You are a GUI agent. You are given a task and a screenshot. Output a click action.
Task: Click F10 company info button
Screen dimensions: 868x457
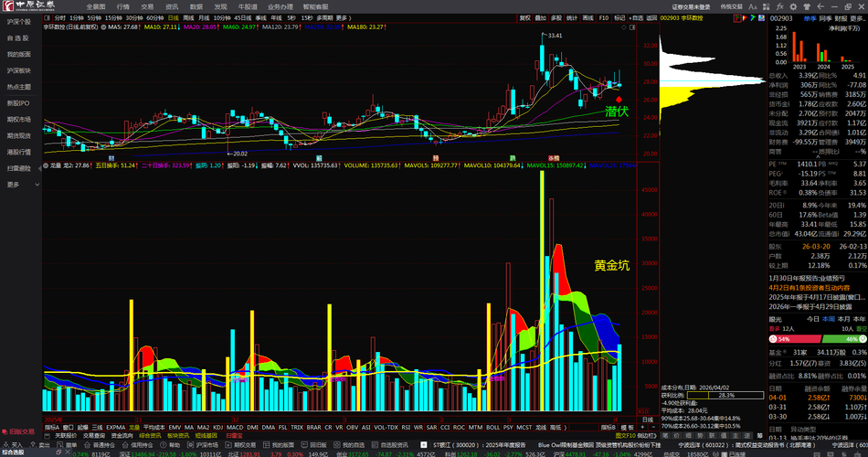point(604,18)
